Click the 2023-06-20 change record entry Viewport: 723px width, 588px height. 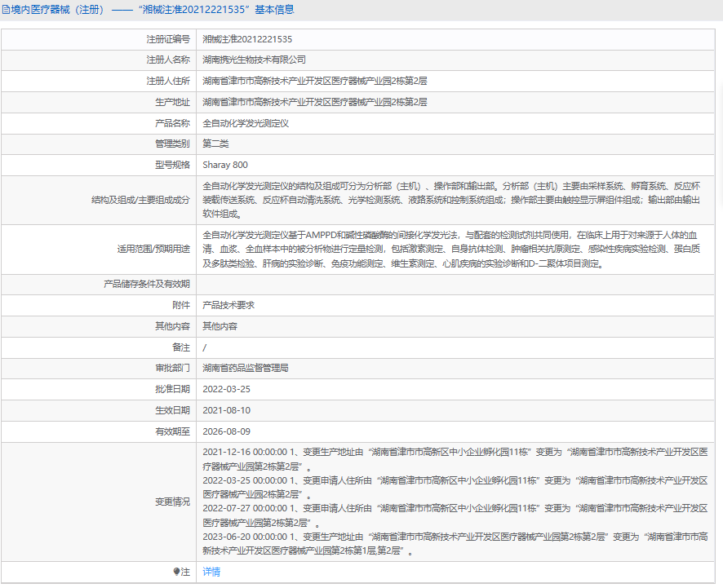click(x=455, y=544)
